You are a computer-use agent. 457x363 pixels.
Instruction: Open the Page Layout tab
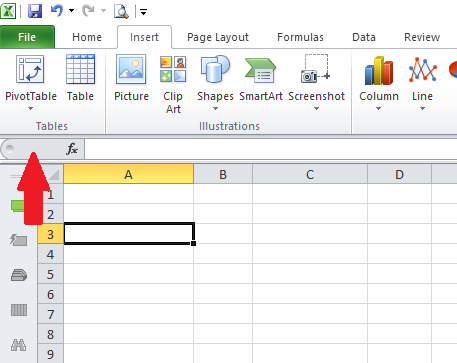218,37
